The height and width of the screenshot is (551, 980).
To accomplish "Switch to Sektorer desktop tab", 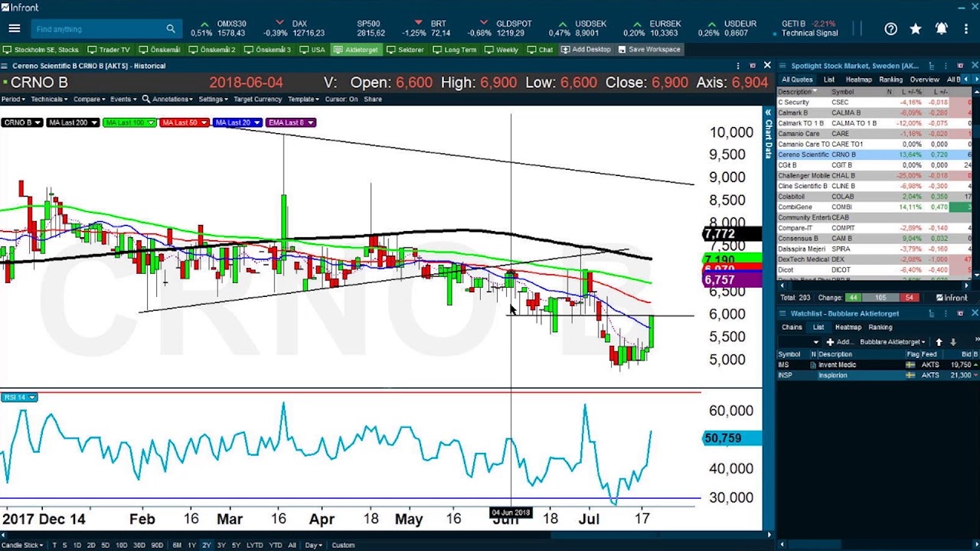I will (406, 49).
